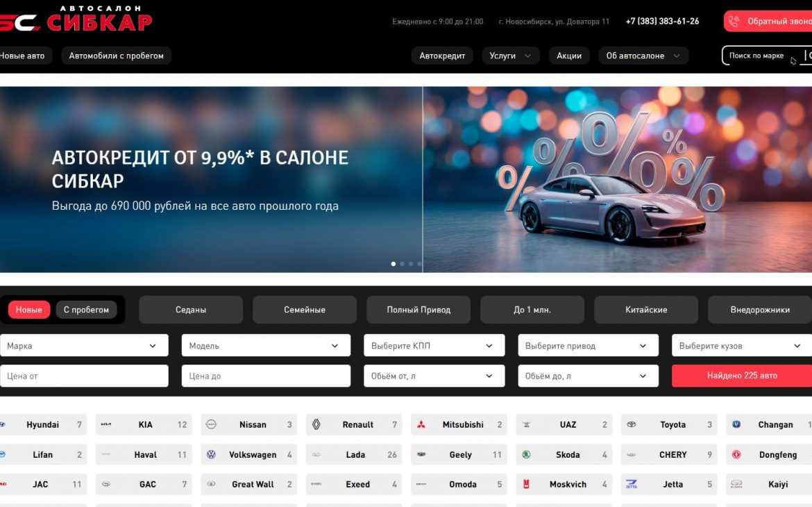
Task: Open the Выберите КПП dropdown
Action: (434, 345)
